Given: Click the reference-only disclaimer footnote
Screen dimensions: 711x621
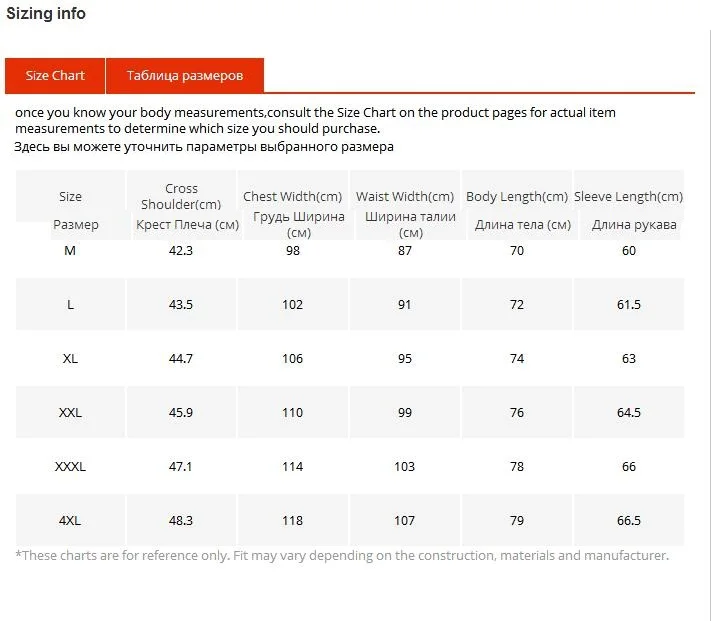Looking at the screenshot, I should pyautogui.click(x=342, y=556).
